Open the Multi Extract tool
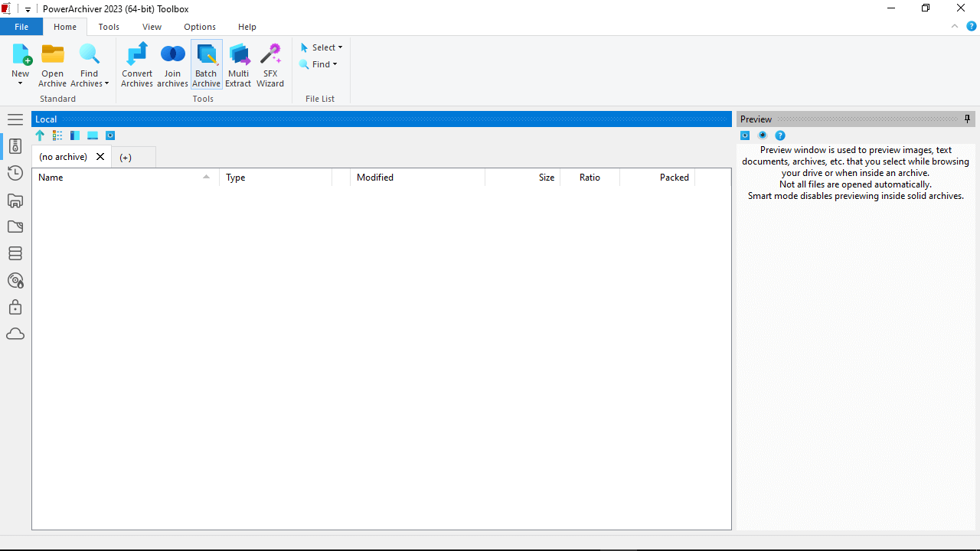This screenshot has width=980, height=551. coord(239,65)
